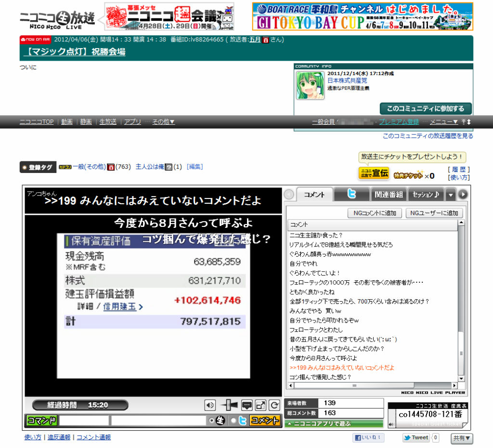The image size is (493, 448).
Task: Expand ニコニコアプリで遊ぶ panel
Action: point(334,424)
